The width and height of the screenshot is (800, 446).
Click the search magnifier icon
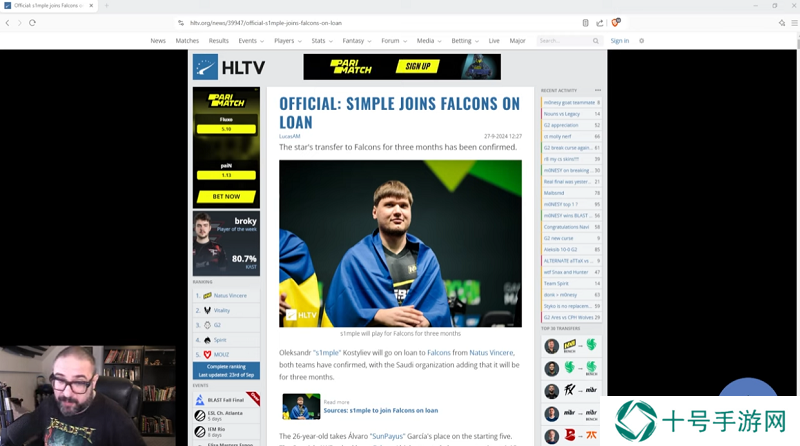(x=595, y=41)
